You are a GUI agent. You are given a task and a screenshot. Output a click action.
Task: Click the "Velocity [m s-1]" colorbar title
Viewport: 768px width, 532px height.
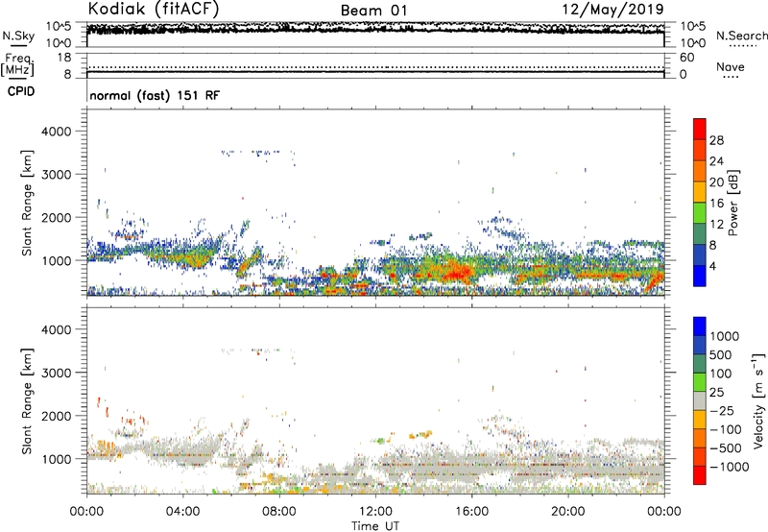pos(758,401)
